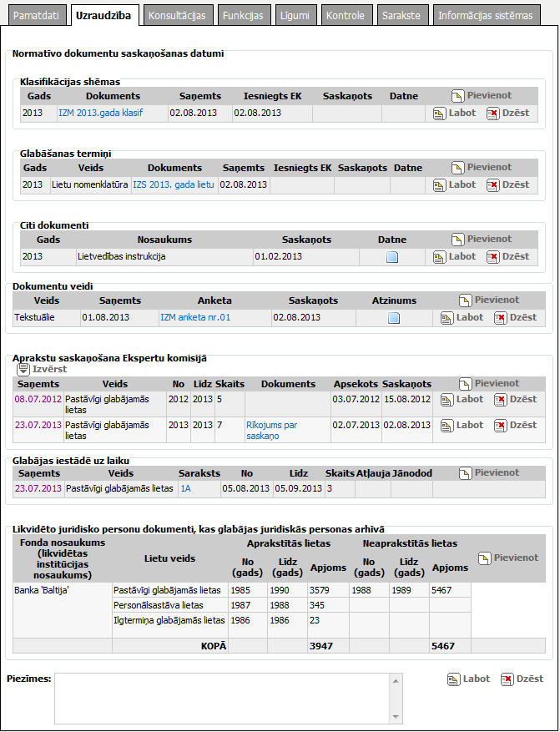Click the 1A saraksts link
560x732 pixels.
click(x=185, y=489)
